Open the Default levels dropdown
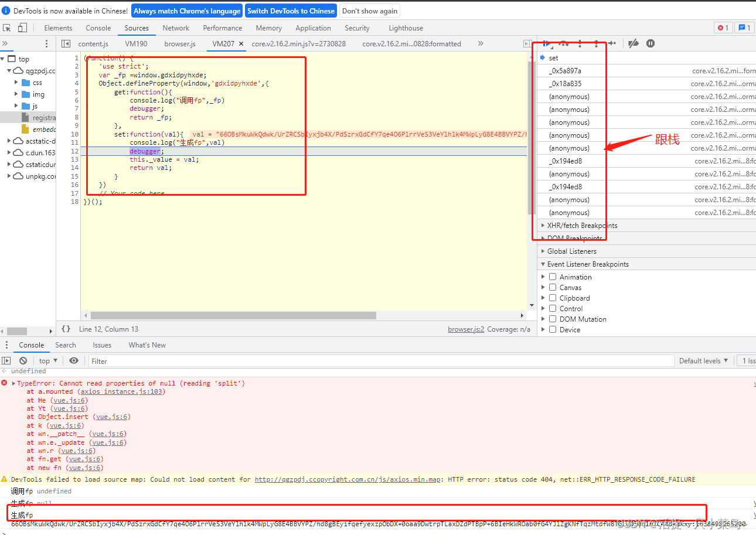The width and height of the screenshot is (756, 535). pos(703,361)
